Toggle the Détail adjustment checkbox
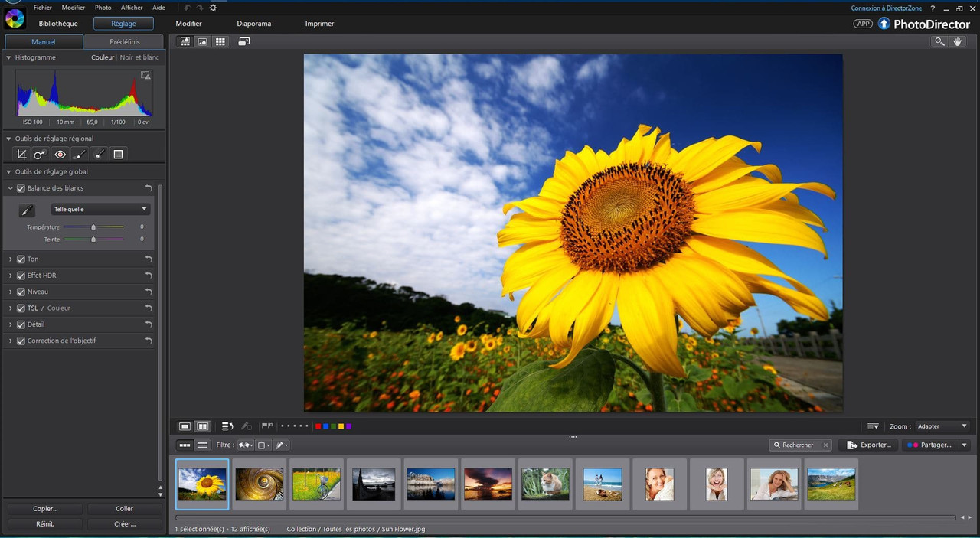The image size is (980, 538). pyautogui.click(x=21, y=324)
